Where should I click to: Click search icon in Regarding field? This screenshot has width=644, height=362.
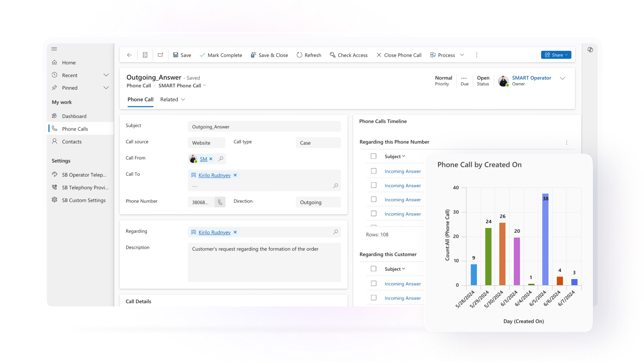335,232
